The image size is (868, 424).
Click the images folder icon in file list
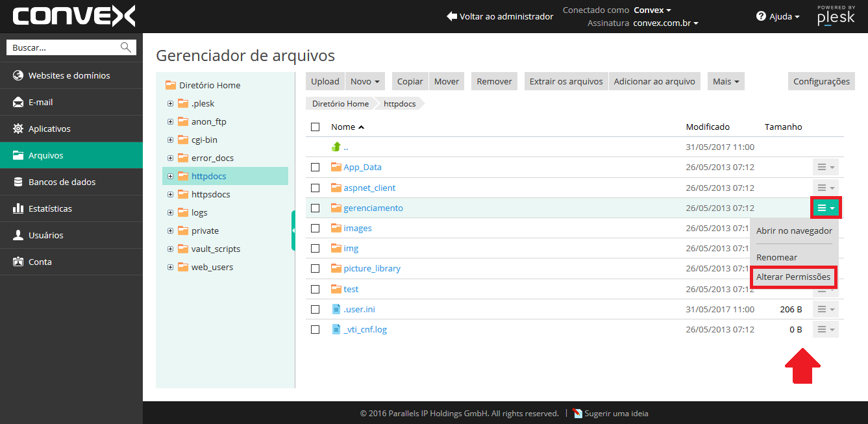pos(336,228)
